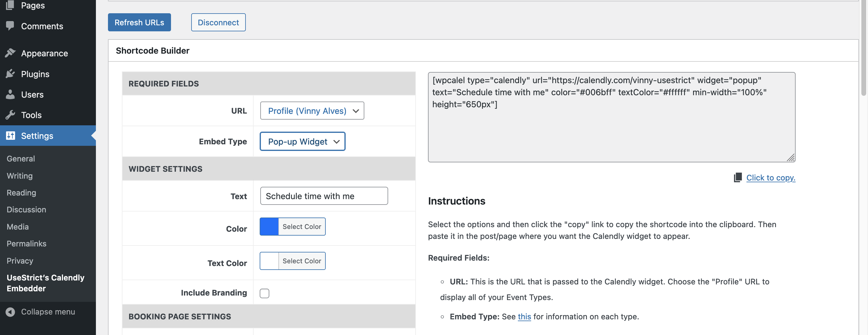Open the URL profile dropdown
This screenshot has width=868, height=335.
point(311,111)
